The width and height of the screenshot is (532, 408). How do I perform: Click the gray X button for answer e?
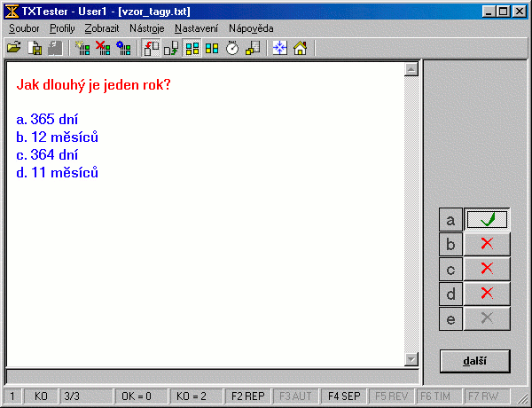click(487, 318)
